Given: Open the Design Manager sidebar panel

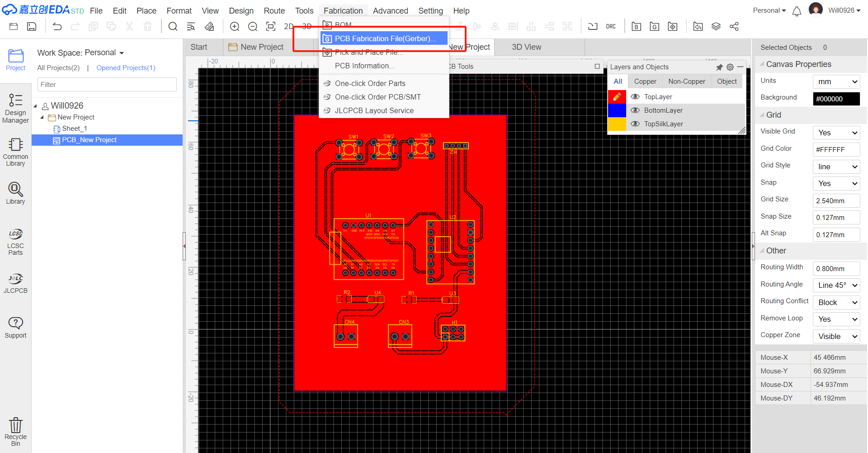Looking at the screenshot, I should pos(15,108).
